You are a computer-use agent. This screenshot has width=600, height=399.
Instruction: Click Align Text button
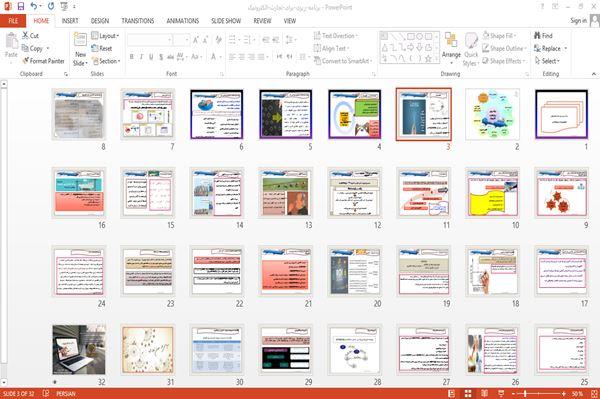pos(331,48)
